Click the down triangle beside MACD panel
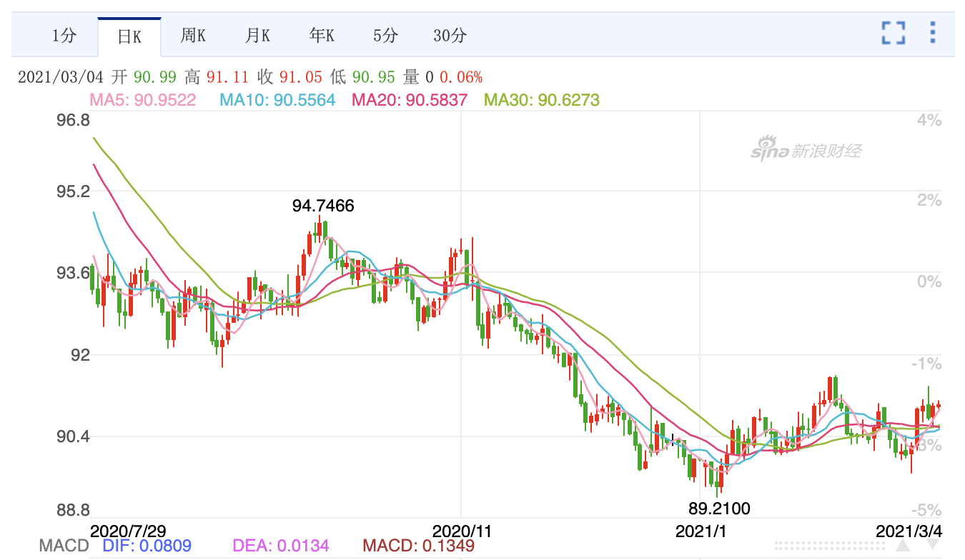The width and height of the screenshot is (965, 560). tap(934, 546)
